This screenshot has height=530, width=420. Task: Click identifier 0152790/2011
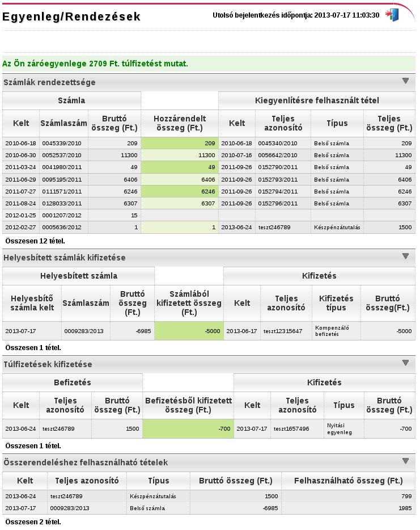278,167
